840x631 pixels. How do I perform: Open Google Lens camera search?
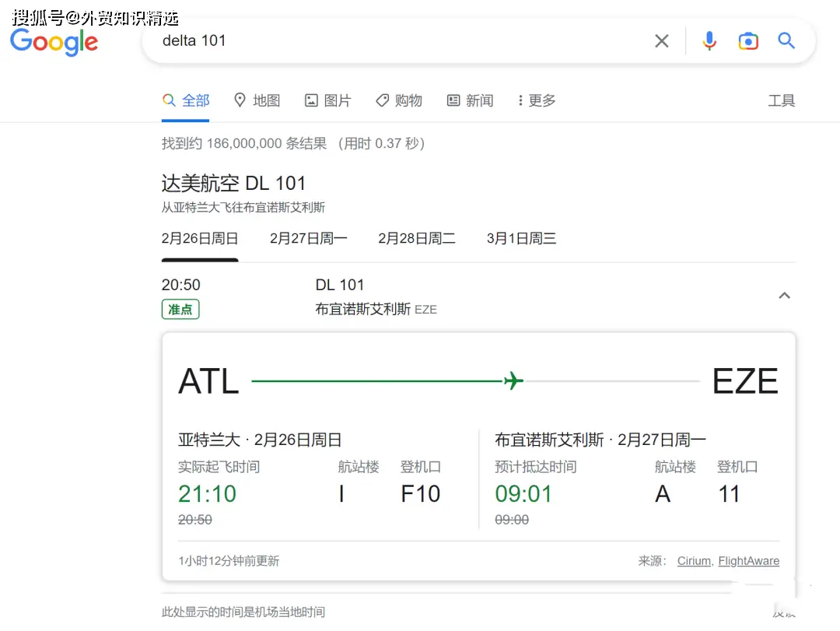[748, 41]
